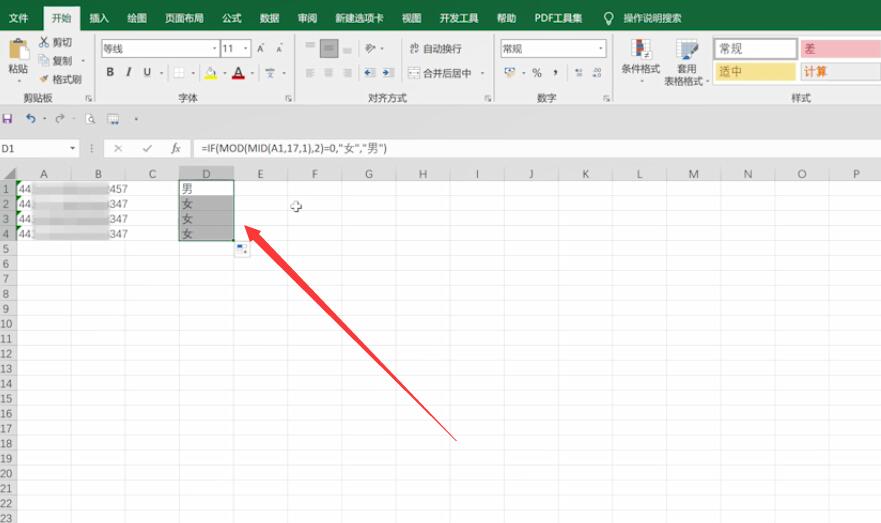Open the underline style dropdown arrow
881x523 pixels.
[161, 72]
